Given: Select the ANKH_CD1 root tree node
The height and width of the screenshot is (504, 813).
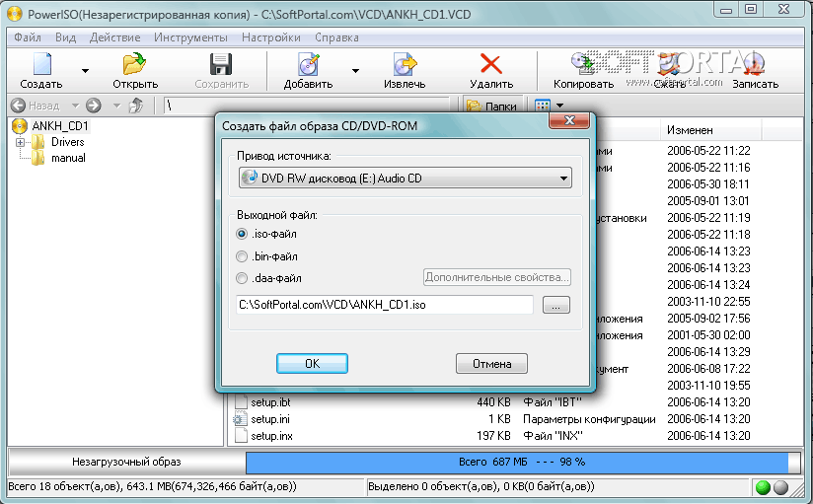Looking at the screenshot, I should [60, 126].
